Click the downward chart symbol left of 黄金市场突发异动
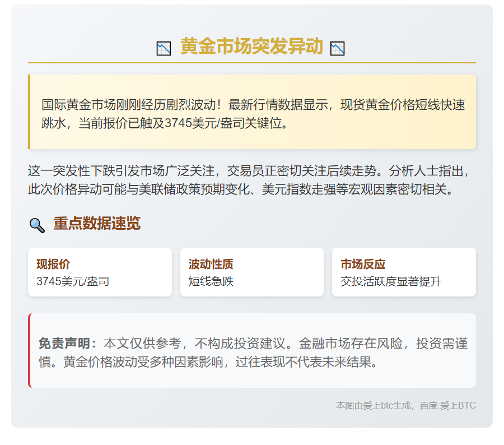 pos(163,48)
